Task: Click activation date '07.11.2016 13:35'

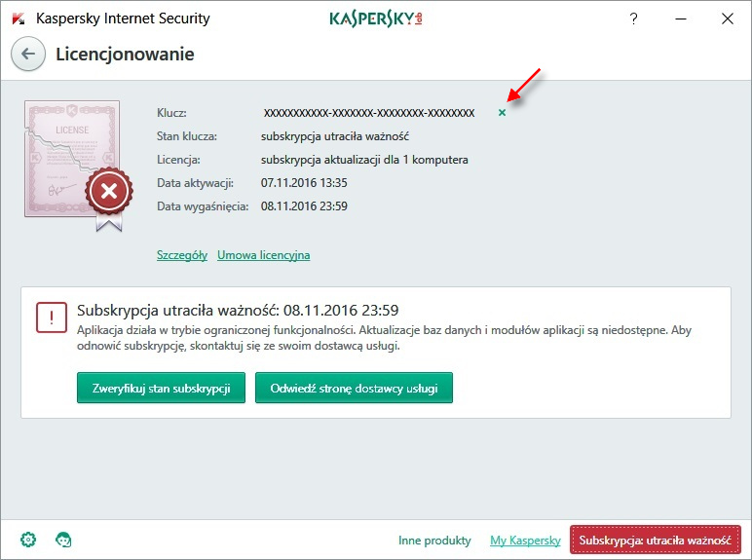Action: (x=304, y=183)
